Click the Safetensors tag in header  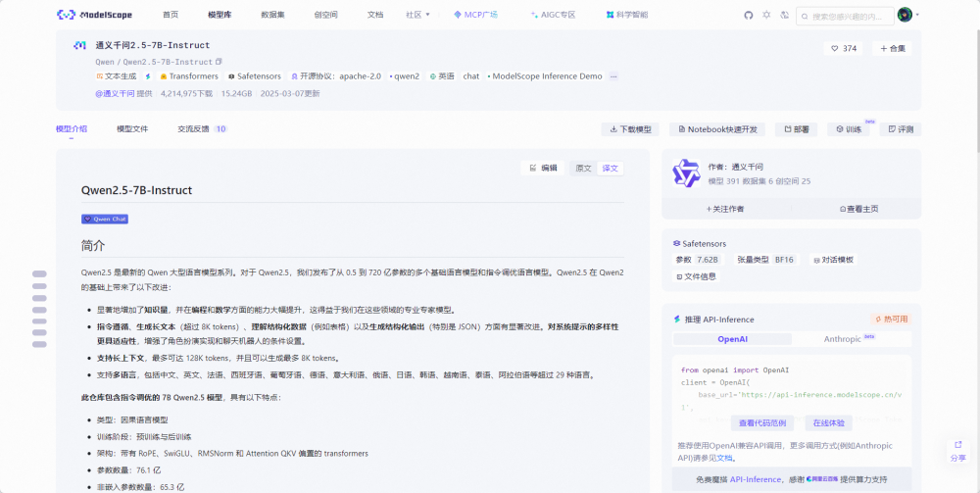point(255,76)
